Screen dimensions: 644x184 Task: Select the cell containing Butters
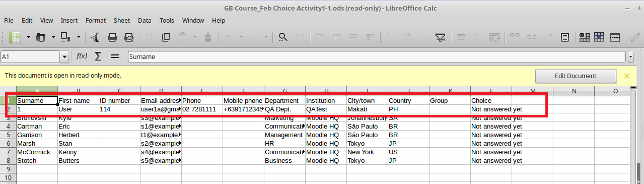78,161
